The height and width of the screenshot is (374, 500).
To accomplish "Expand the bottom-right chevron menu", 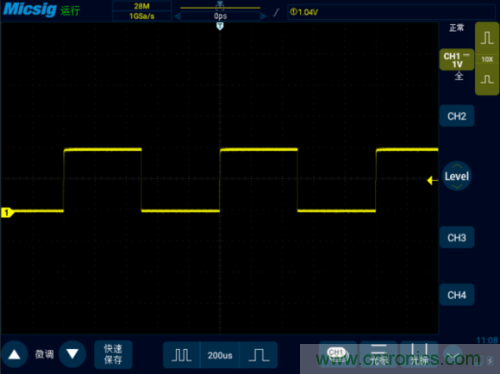I will pyautogui.click(x=454, y=355).
